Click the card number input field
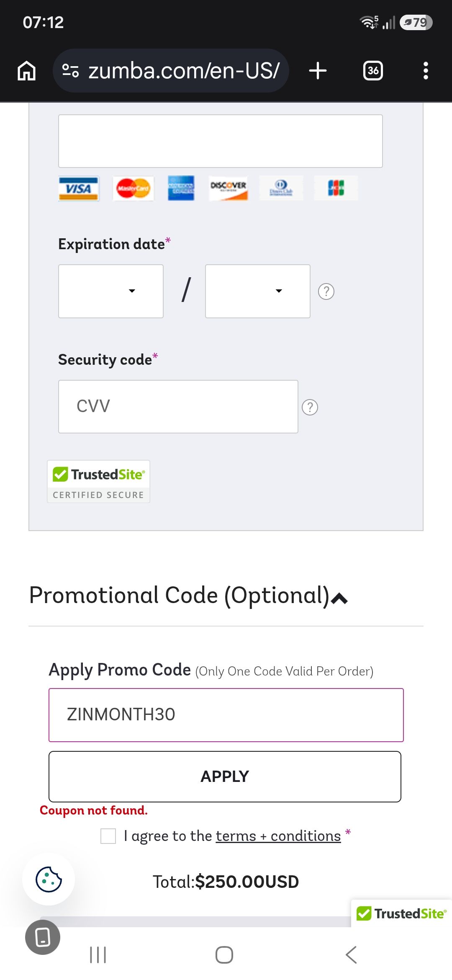 221,141
